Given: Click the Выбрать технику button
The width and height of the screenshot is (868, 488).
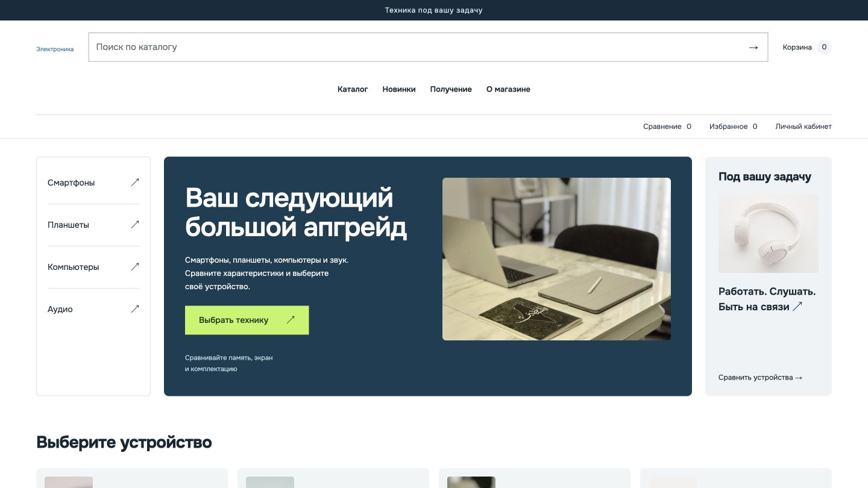Looking at the screenshot, I should [247, 320].
